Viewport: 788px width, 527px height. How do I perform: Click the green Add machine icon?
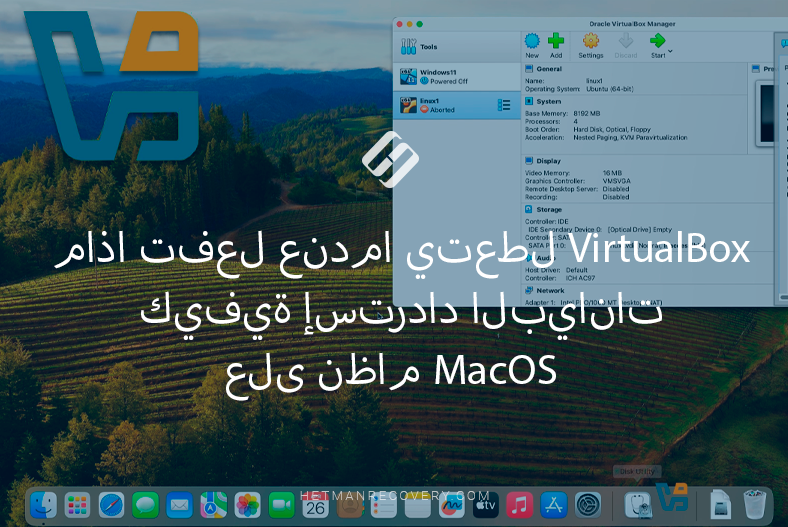556,41
